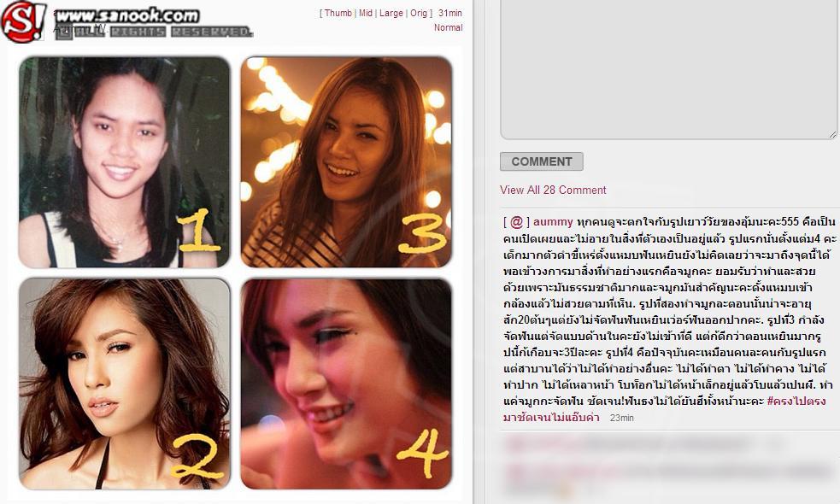The width and height of the screenshot is (840, 504).
Task: Click the 23min comment timestamp
Action: click(x=621, y=418)
